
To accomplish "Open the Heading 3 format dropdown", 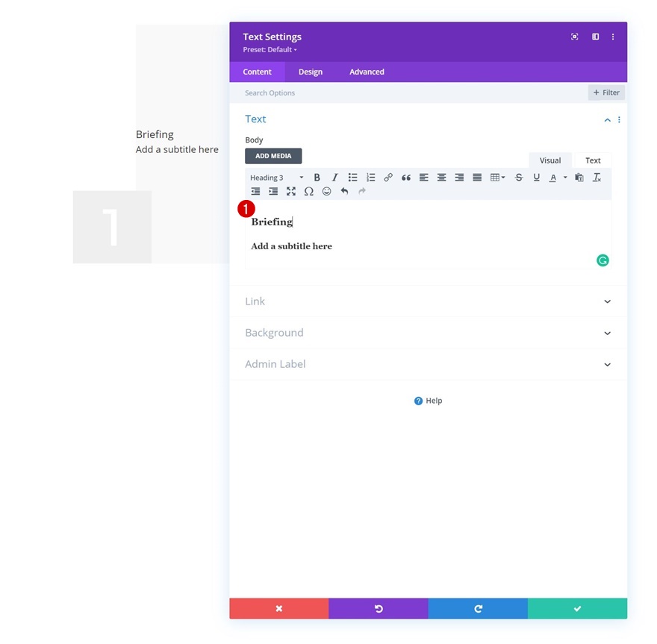I will point(276,178).
